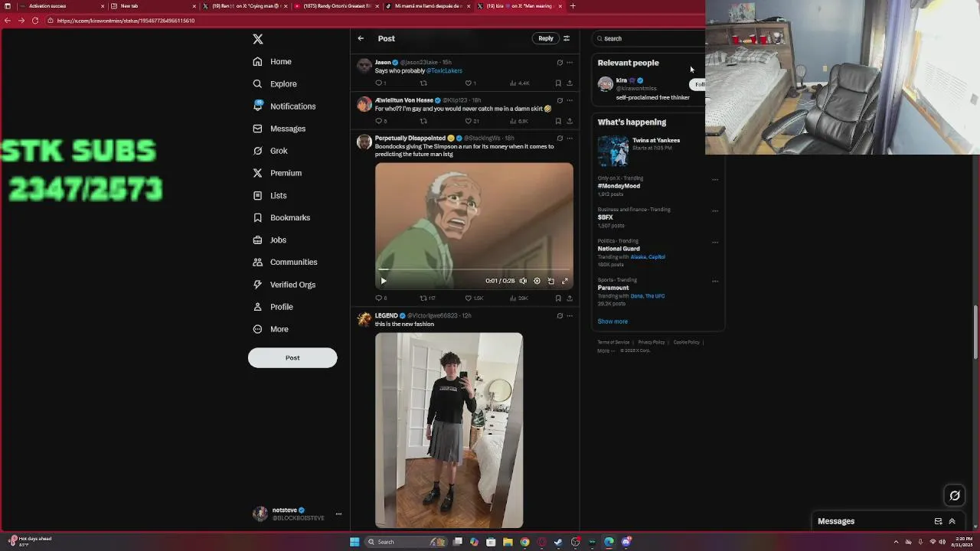
Task: Enter video fullscreen
Action: click(x=565, y=281)
